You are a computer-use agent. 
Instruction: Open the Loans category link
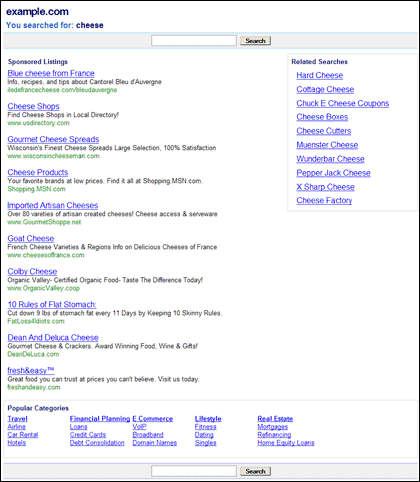click(78, 427)
